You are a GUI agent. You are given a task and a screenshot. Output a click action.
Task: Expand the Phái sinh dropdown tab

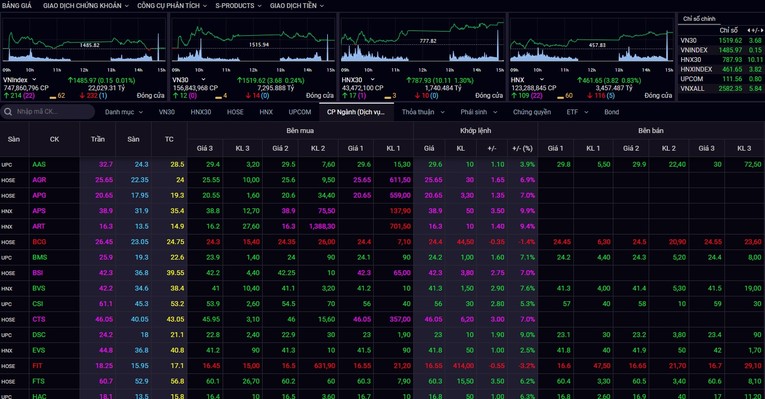tap(479, 112)
